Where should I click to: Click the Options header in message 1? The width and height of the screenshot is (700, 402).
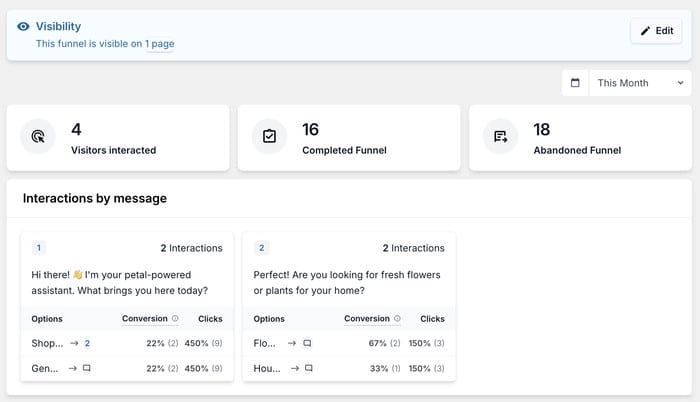pos(47,319)
